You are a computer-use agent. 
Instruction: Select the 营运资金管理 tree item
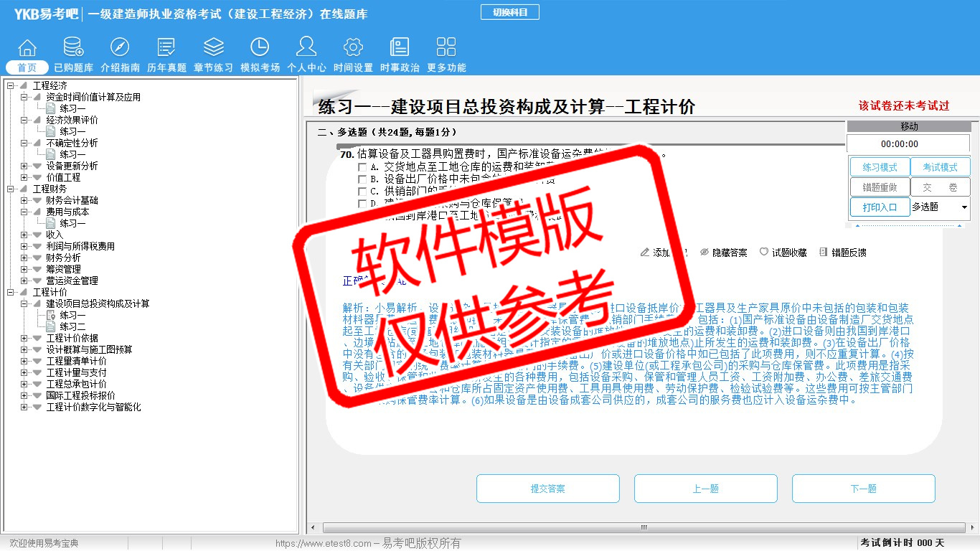[x=72, y=281]
